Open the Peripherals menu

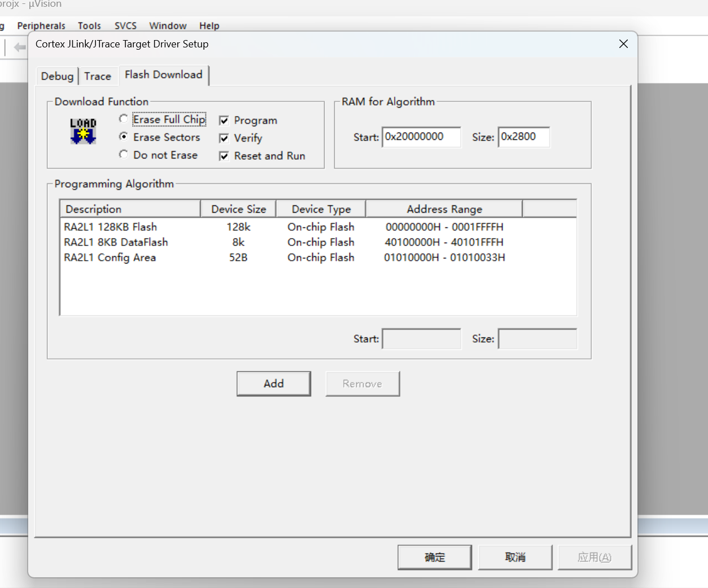tap(41, 26)
